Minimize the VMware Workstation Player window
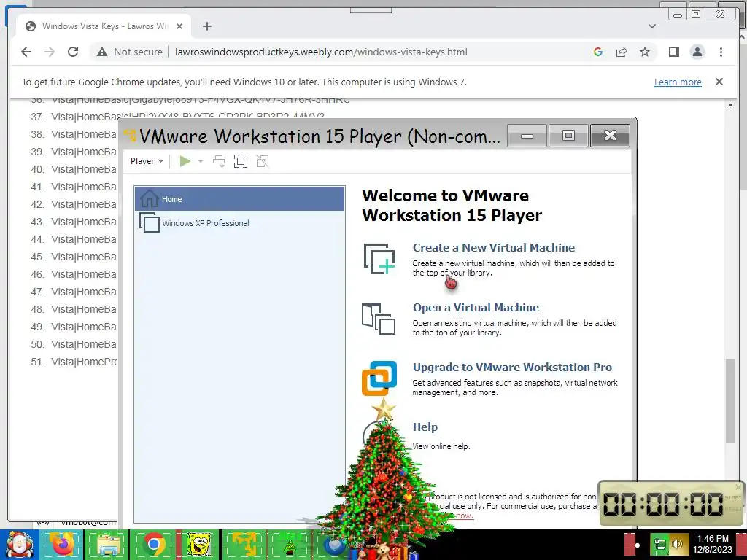Screen dimensions: 747x560 coord(527,136)
